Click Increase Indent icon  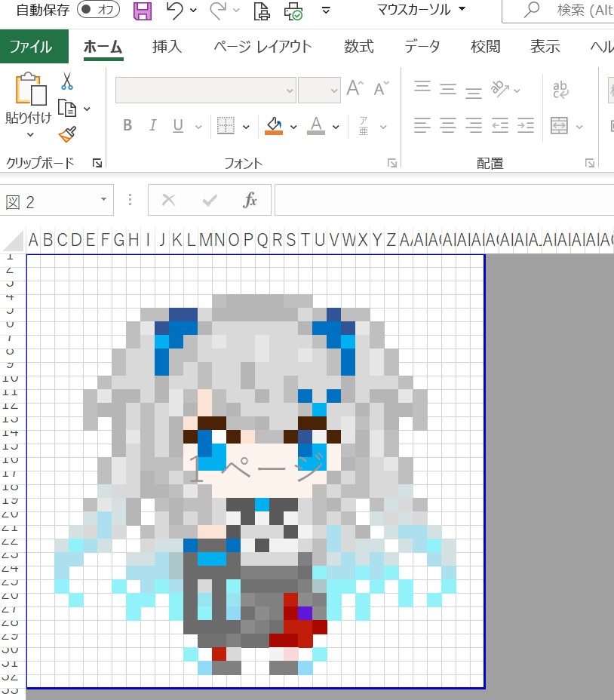[x=526, y=125]
